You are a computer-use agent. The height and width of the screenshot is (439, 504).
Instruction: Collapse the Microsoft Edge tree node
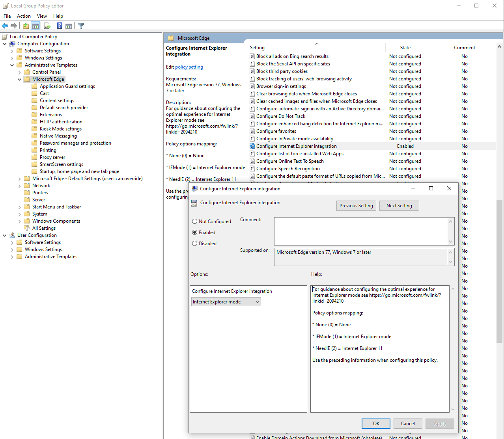[20, 79]
